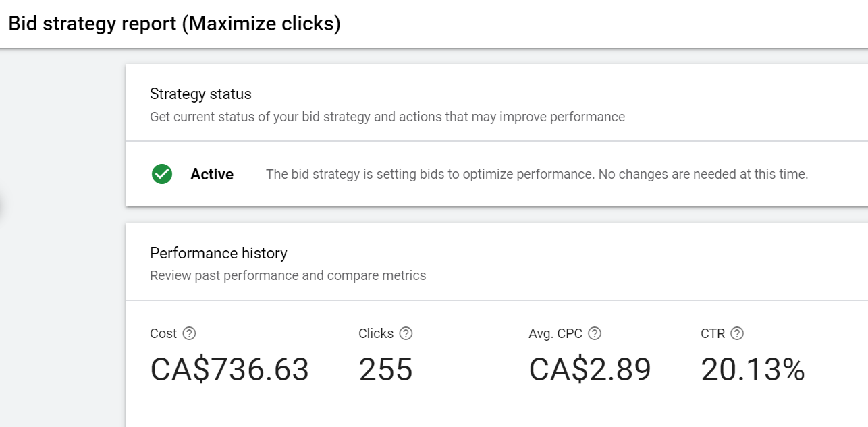Viewport: 868px width, 427px height.
Task: Click the Performance history heading
Action: (219, 253)
